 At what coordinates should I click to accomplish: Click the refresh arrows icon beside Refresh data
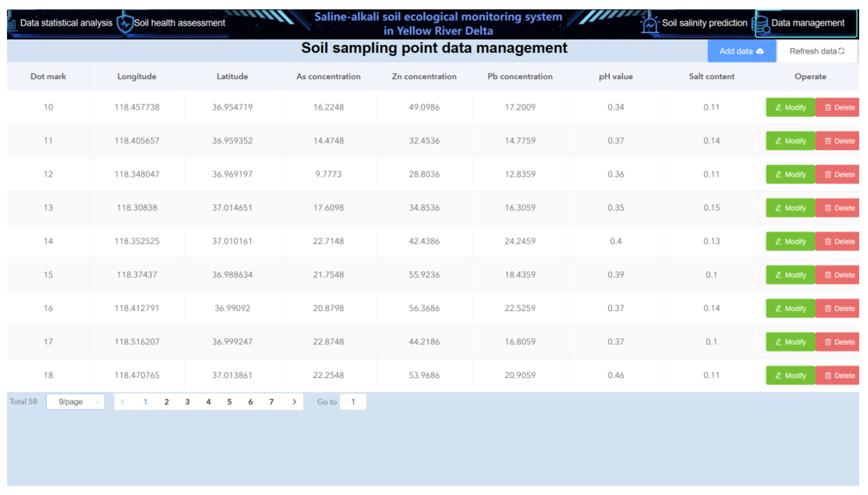841,51
